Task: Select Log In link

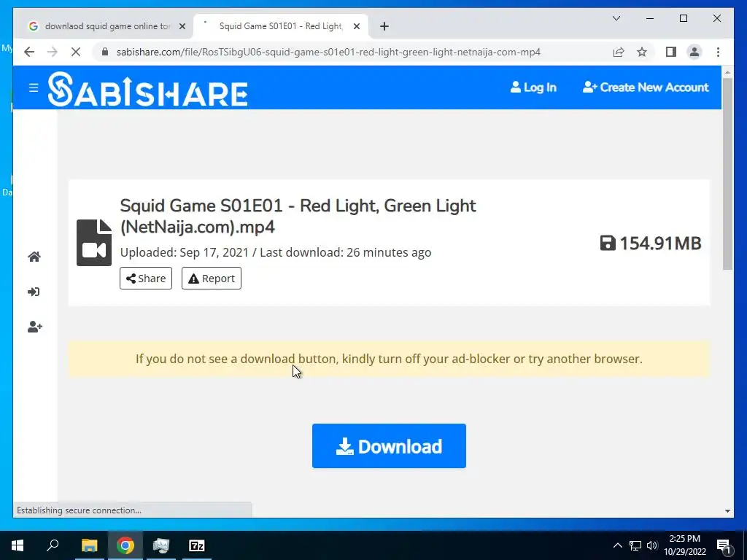Action: click(x=533, y=87)
